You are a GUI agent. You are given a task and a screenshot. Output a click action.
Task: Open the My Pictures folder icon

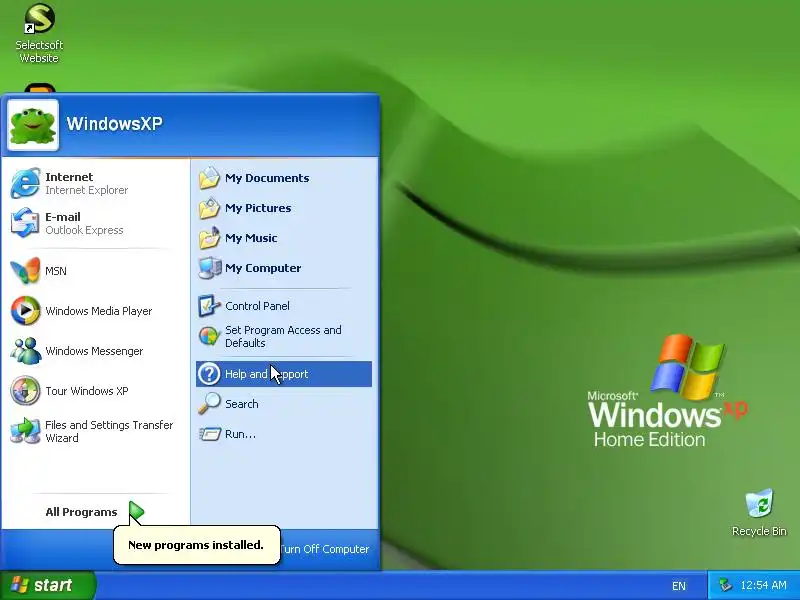coord(209,208)
